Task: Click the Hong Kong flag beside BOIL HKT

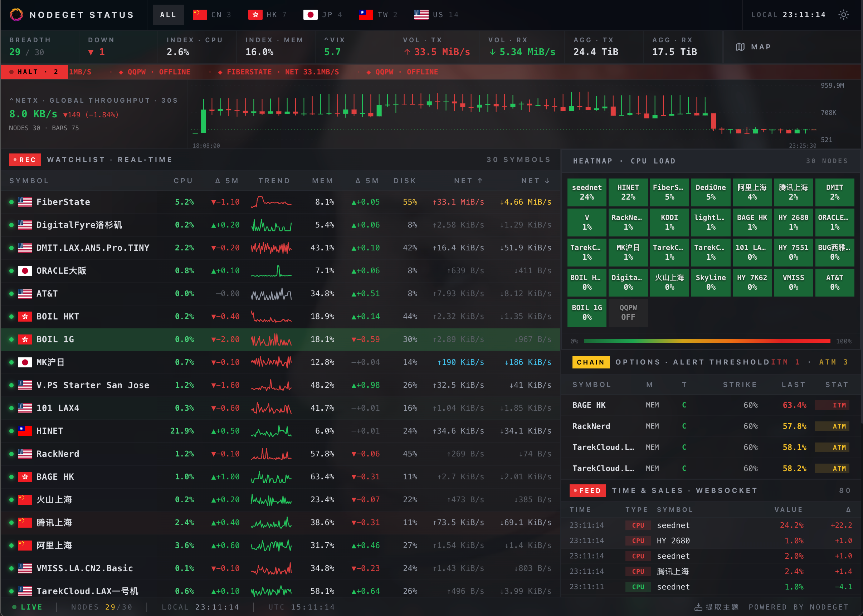Action: [x=25, y=317]
